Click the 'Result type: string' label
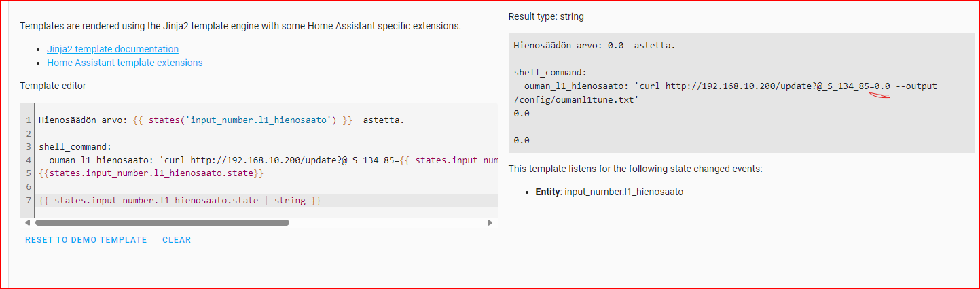Viewport: 980px width, 289px height. click(x=545, y=16)
